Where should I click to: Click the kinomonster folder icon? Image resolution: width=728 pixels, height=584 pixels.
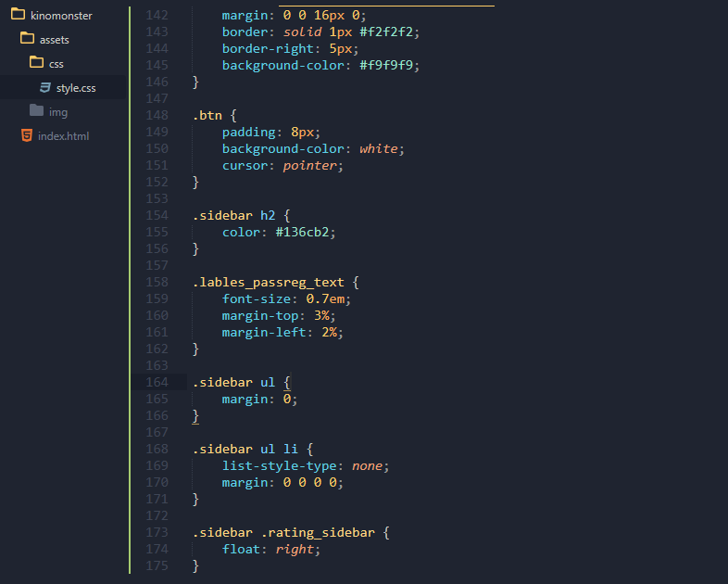19,14
